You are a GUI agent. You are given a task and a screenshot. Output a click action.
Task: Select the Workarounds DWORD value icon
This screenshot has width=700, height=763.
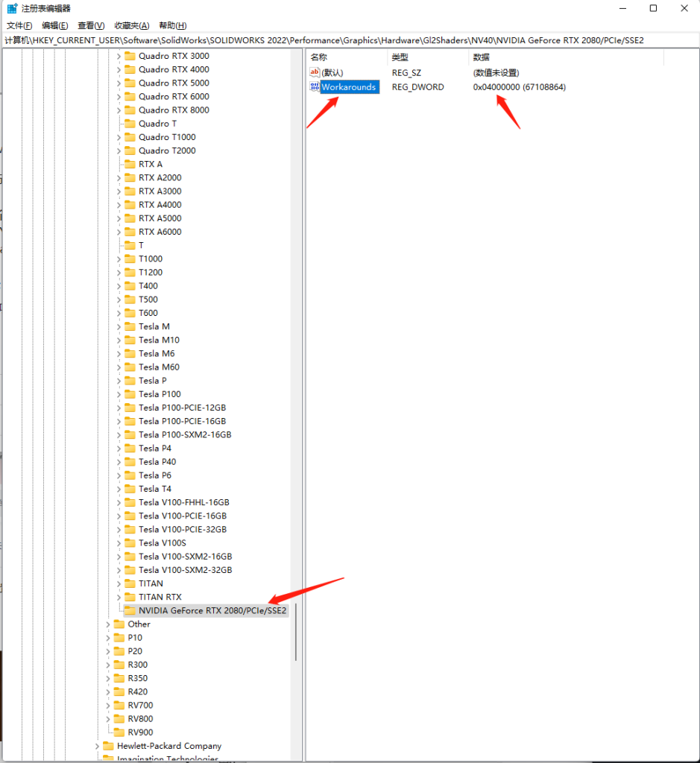pos(315,86)
